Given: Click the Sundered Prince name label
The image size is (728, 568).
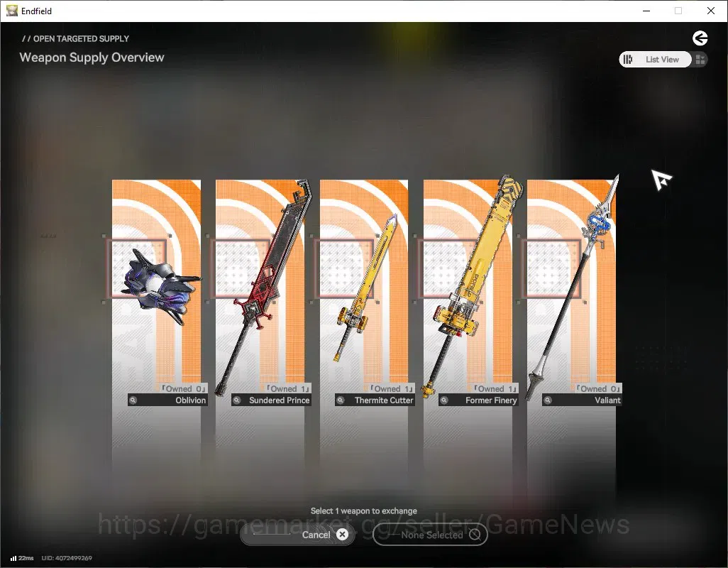Looking at the screenshot, I should coord(279,400).
